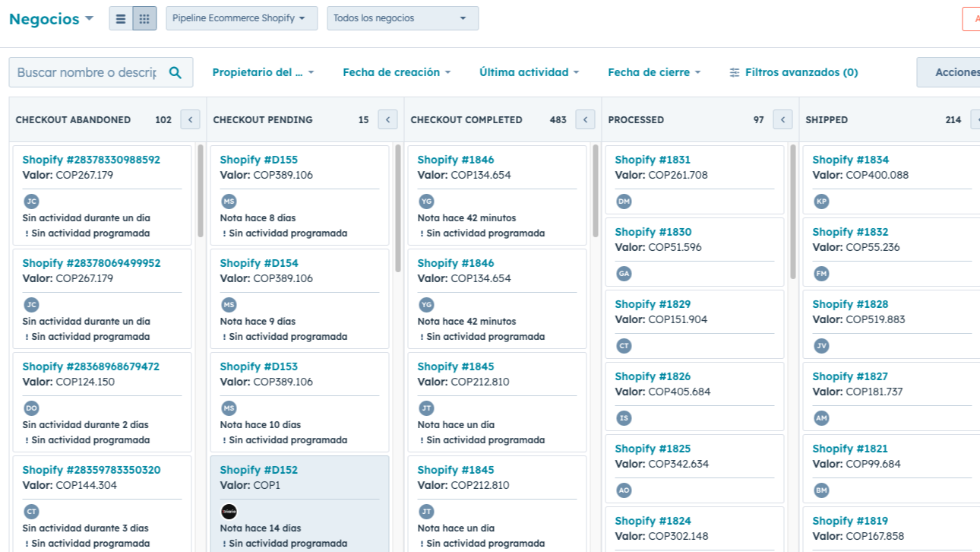Open the Fecha de creación filter

[397, 72]
